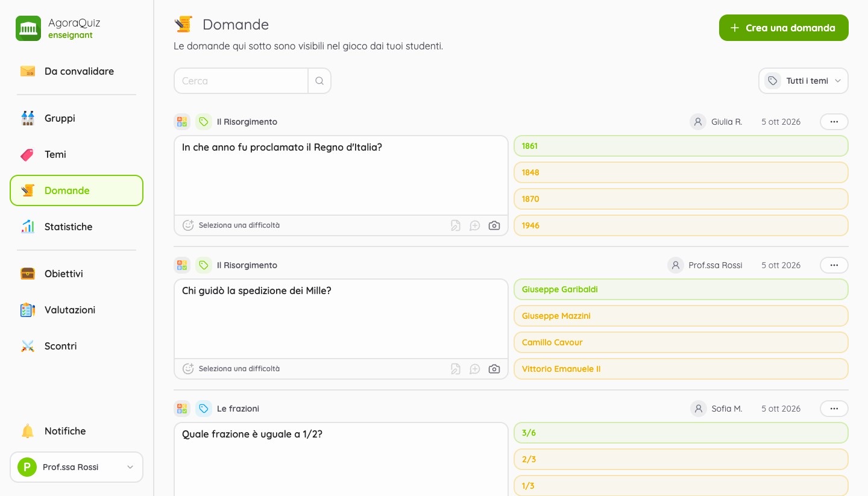
Task: Click the search magnifier button
Action: coord(319,81)
